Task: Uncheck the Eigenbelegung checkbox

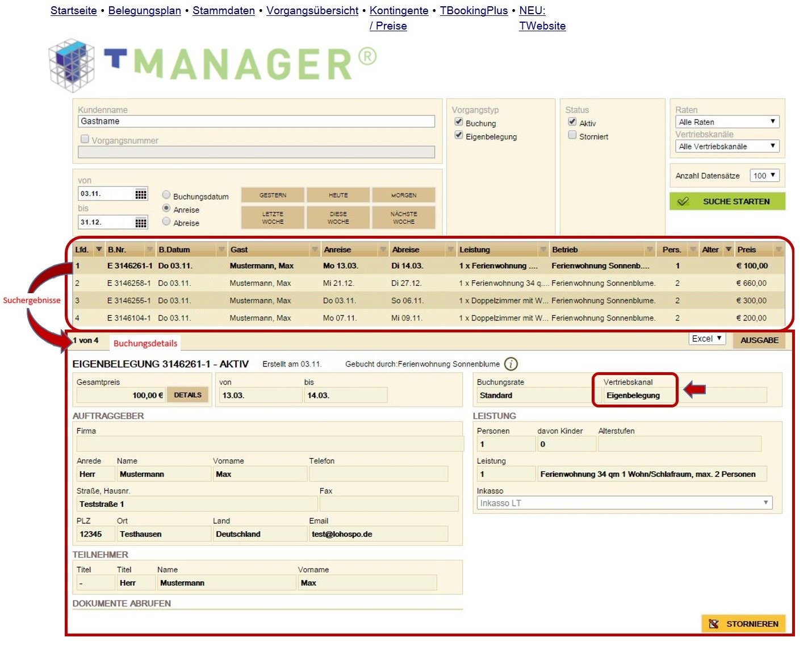Action: pyautogui.click(x=459, y=135)
